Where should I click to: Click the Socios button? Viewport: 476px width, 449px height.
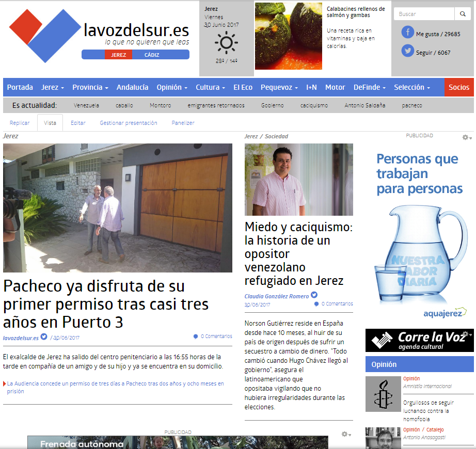[459, 87]
